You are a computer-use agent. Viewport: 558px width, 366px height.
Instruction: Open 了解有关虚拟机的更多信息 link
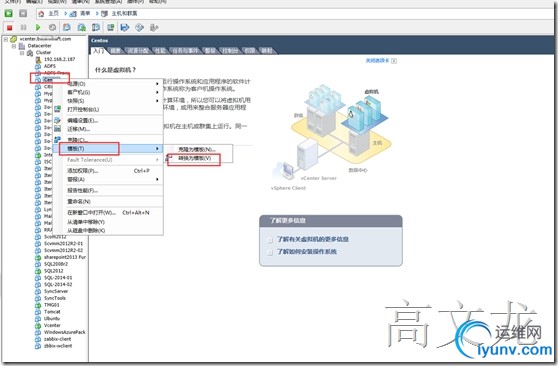(312, 239)
